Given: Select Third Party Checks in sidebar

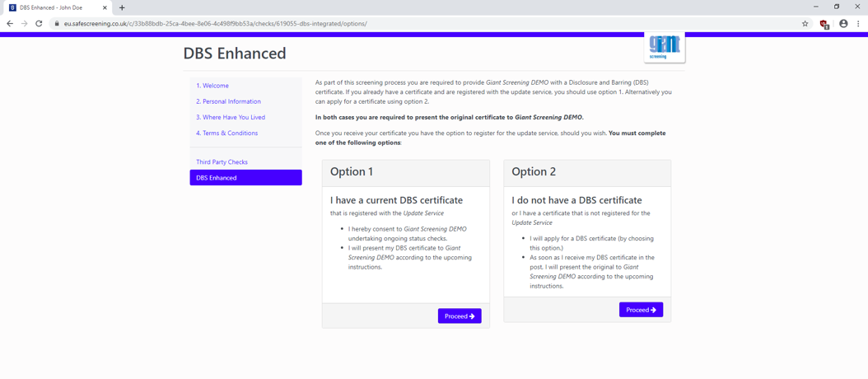Looking at the screenshot, I should [222, 162].
